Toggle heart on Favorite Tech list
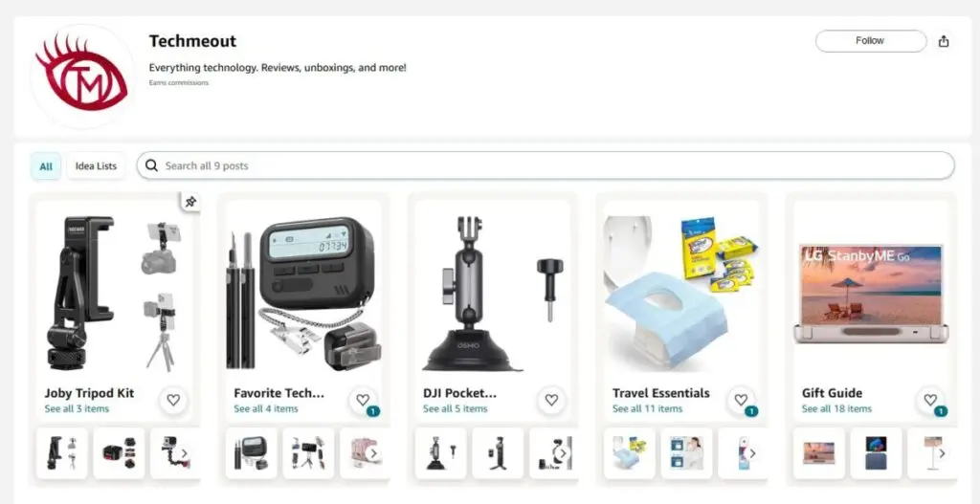 363,401
